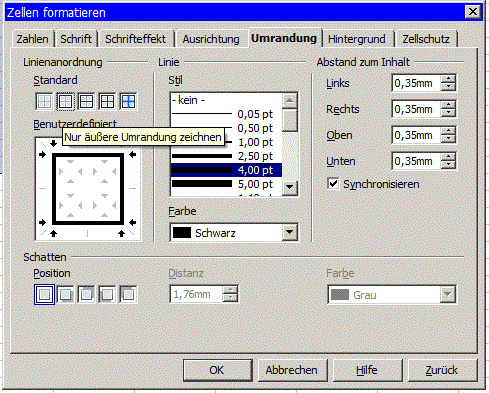This screenshot has height=393, width=489.
Task: Toggle the Synchronisieren checkbox
Action: (333, 184)
